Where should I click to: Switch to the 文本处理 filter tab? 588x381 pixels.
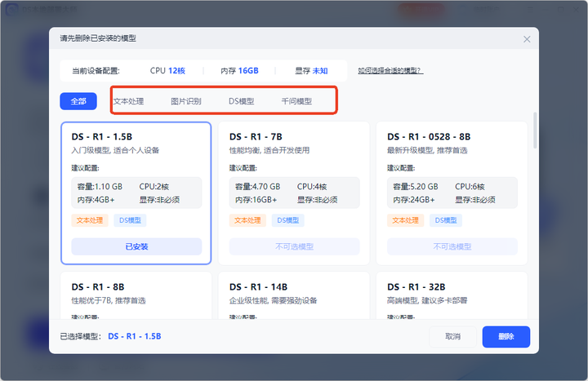point(129,101)
